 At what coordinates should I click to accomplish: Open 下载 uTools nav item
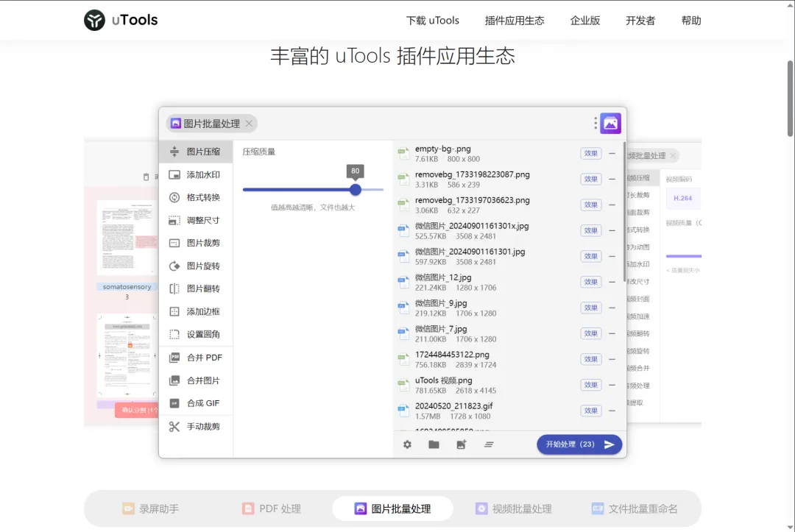pos(433,21)
